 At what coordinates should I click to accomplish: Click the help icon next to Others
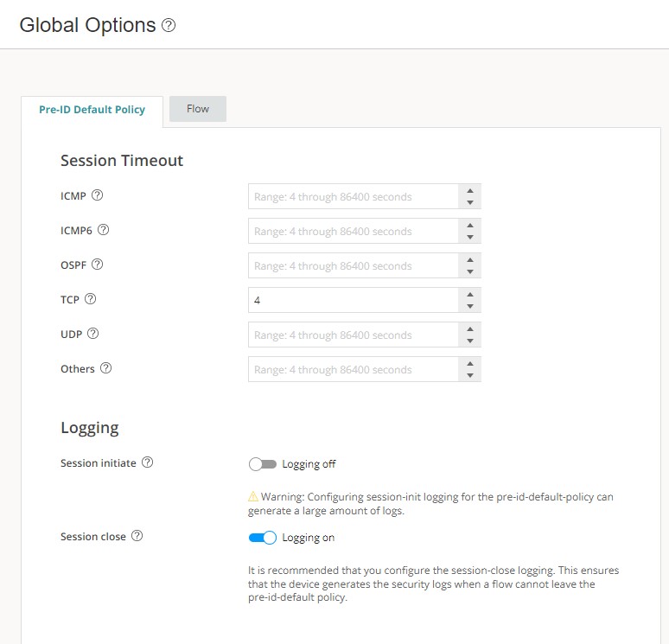pyautogui.click(x=105, y=368)
